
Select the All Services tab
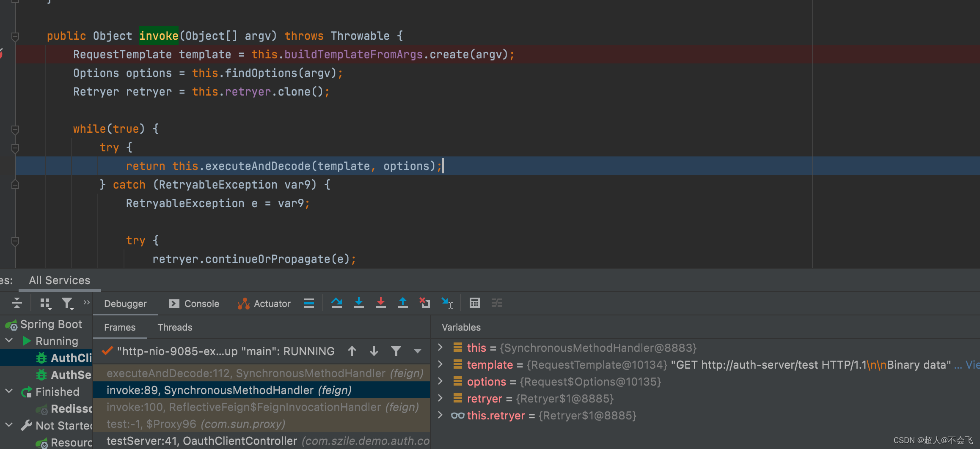pos(59,280)
